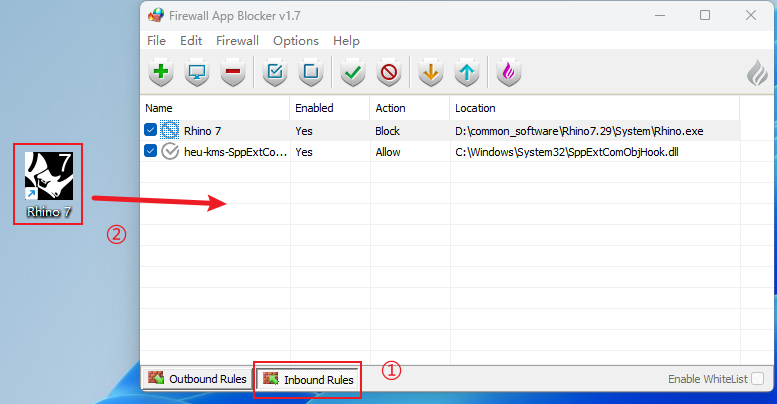Minimize the Firewall App Blocker window
The image size is (777, 404).
tap(660, 15)
